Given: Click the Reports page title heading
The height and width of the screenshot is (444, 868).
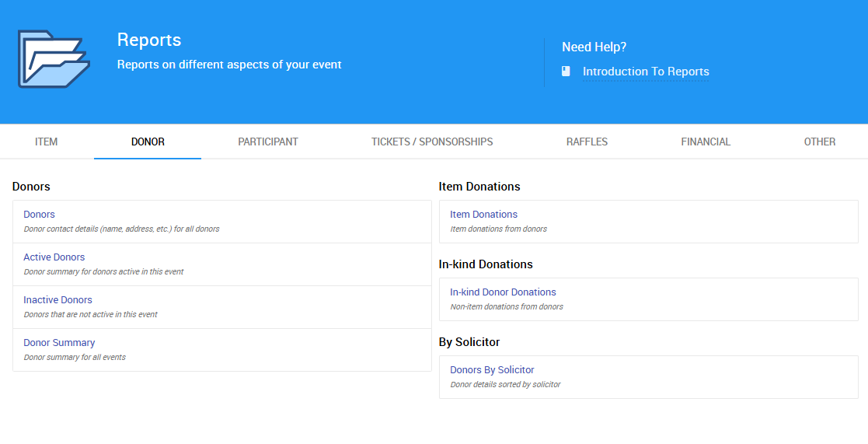Looking at the screenshot, I should click(x=149, y=40).
